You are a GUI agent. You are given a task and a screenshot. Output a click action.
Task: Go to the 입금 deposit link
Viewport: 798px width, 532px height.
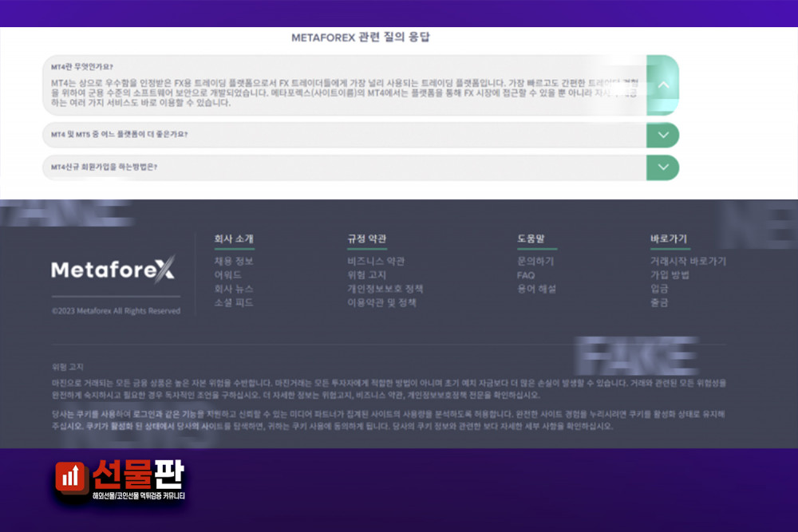tap(659, 289)
